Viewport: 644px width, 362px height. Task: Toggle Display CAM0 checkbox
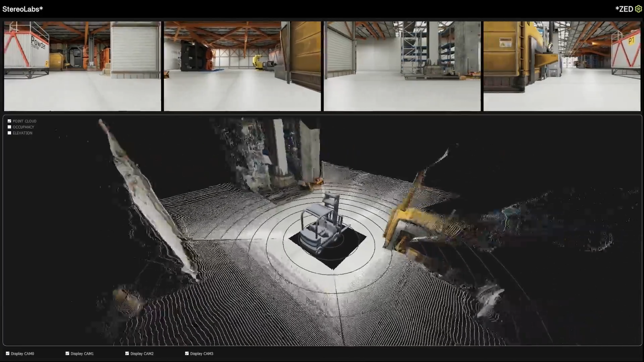point(8,353)
